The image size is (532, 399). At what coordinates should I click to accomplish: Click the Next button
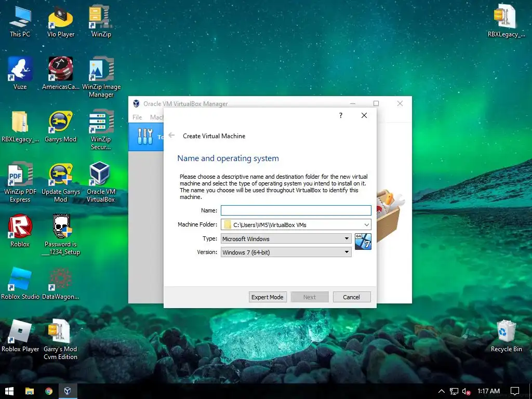click(x=310, y=297)
